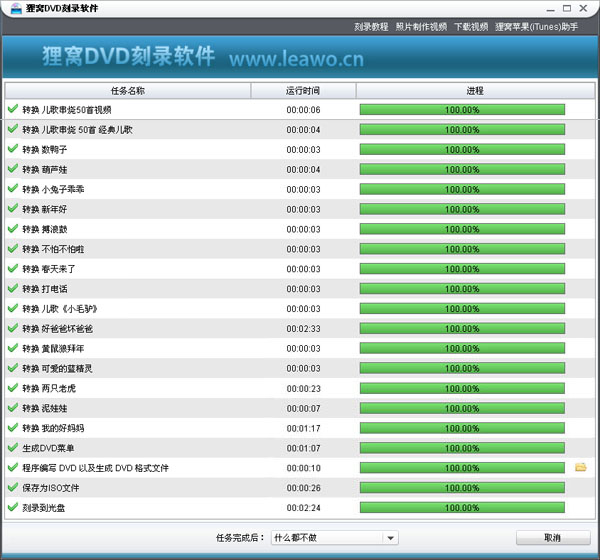The width and height of the screenshot is (600, 560).
Task: Click green checkmark beside 转换 葫芦娃
Action: [x=13, y=168]
